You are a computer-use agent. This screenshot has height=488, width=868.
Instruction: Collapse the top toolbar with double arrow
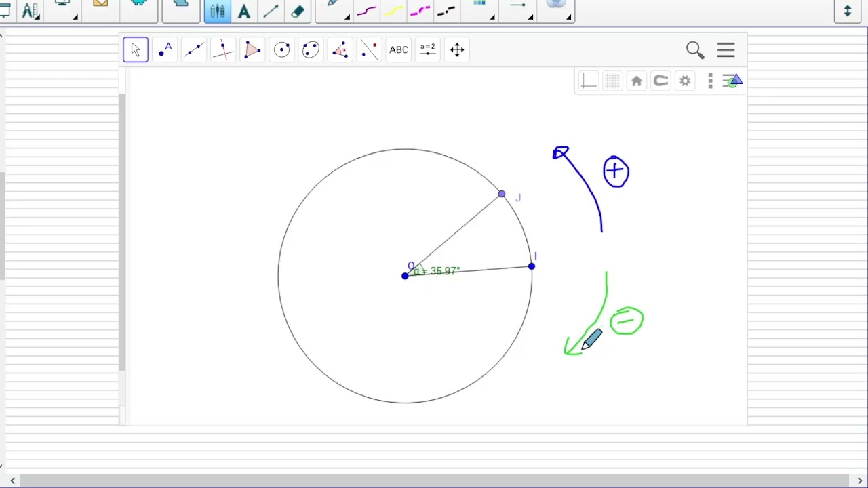(x=847, y=11)
